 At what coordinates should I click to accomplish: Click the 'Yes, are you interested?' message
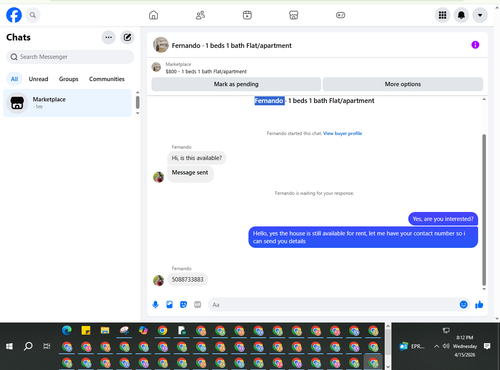(443, 219)
